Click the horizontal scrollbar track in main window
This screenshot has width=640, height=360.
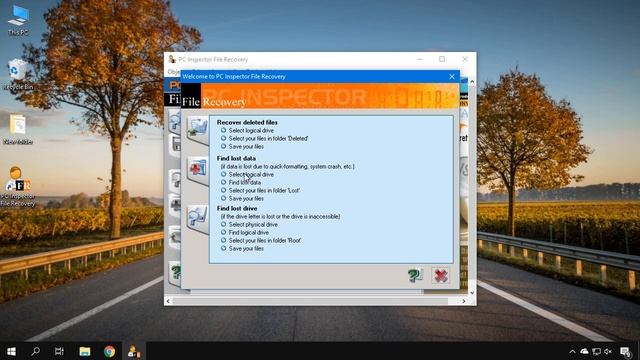pyautogui.click(x=316, y=301)
